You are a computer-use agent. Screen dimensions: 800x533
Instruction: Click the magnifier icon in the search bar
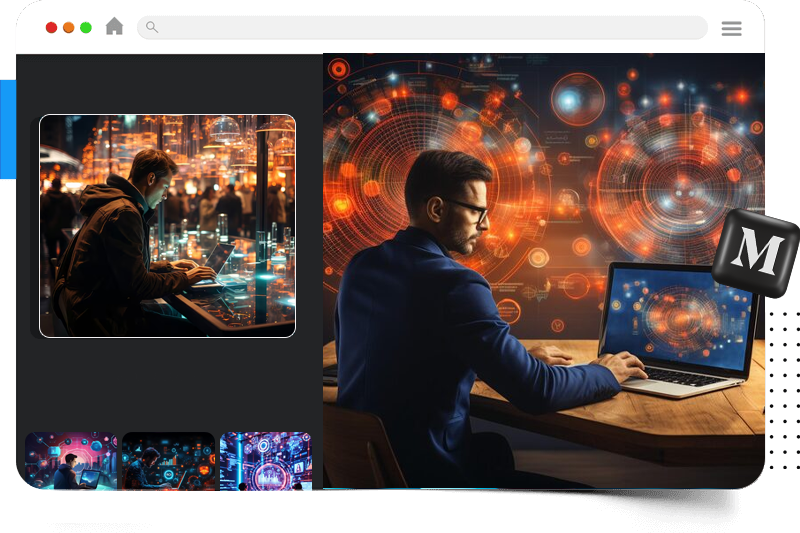[x=152, y=27]
